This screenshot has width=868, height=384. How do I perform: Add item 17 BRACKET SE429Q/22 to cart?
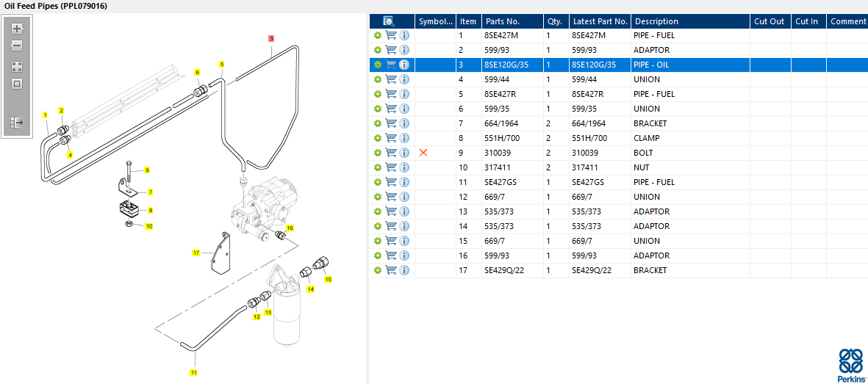(391, 270)
